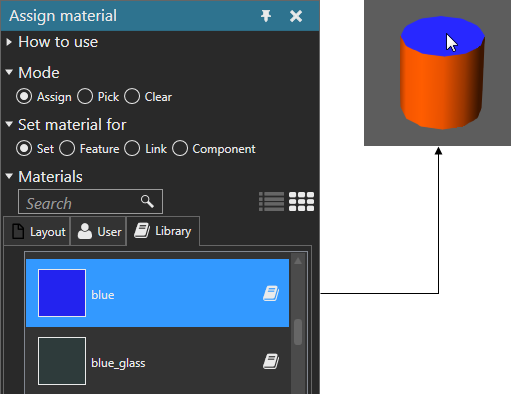
Task: Choose Feature under Set material for
Action: point(67,148)
